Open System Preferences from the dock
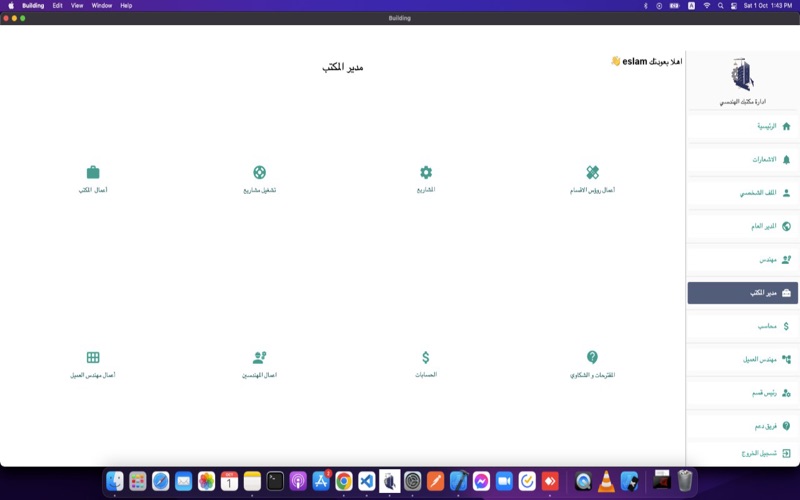This screenshot has width=800, height=500. coord(413,481)
